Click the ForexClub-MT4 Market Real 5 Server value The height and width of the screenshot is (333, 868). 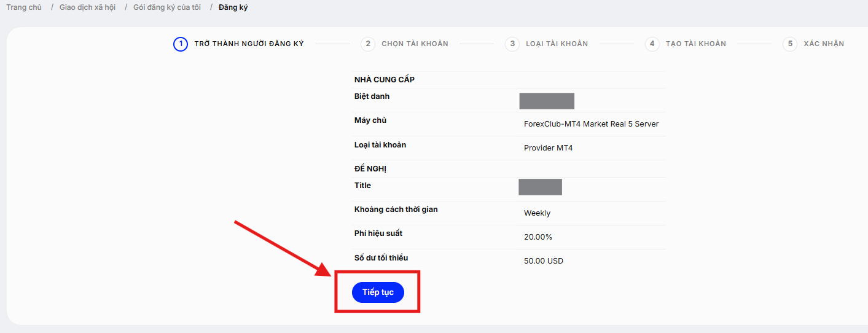tap(591, 124)
